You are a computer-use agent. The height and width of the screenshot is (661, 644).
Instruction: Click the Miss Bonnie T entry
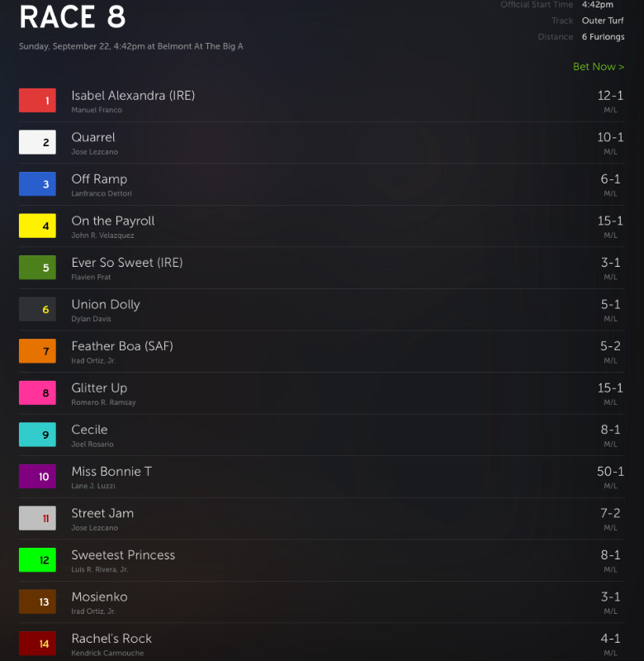(322, 477)
